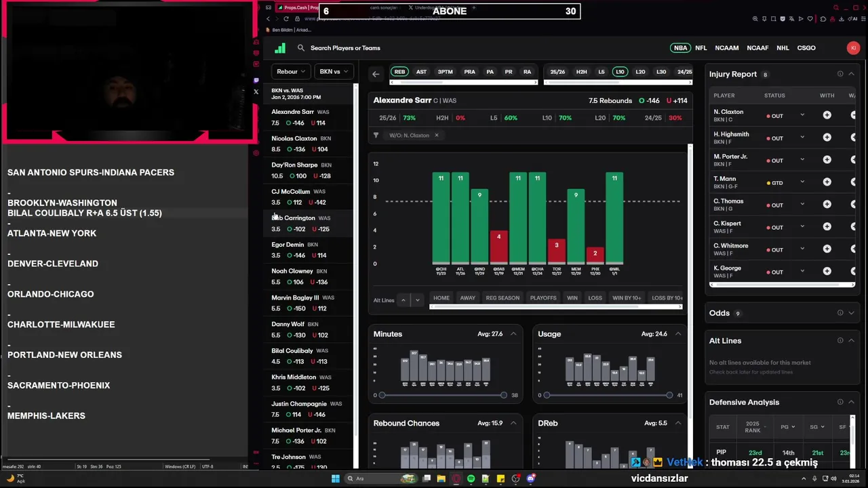This screenshot has height=488, width=868.
Task: Switch to the NHL league tab
Action: point(783,48)
